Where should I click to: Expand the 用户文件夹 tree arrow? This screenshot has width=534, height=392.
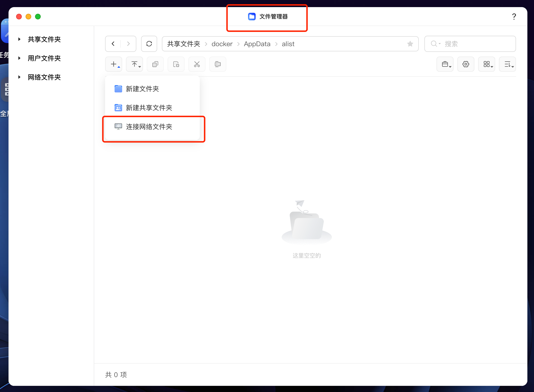click(x=19, y=58)
